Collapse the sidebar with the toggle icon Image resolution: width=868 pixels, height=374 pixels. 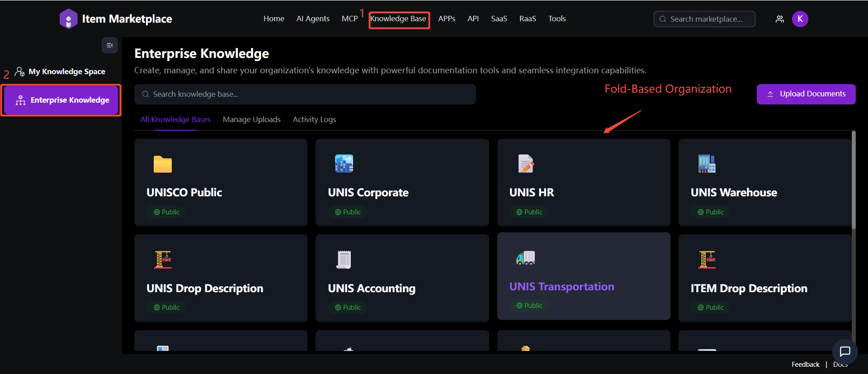point(110,45)
